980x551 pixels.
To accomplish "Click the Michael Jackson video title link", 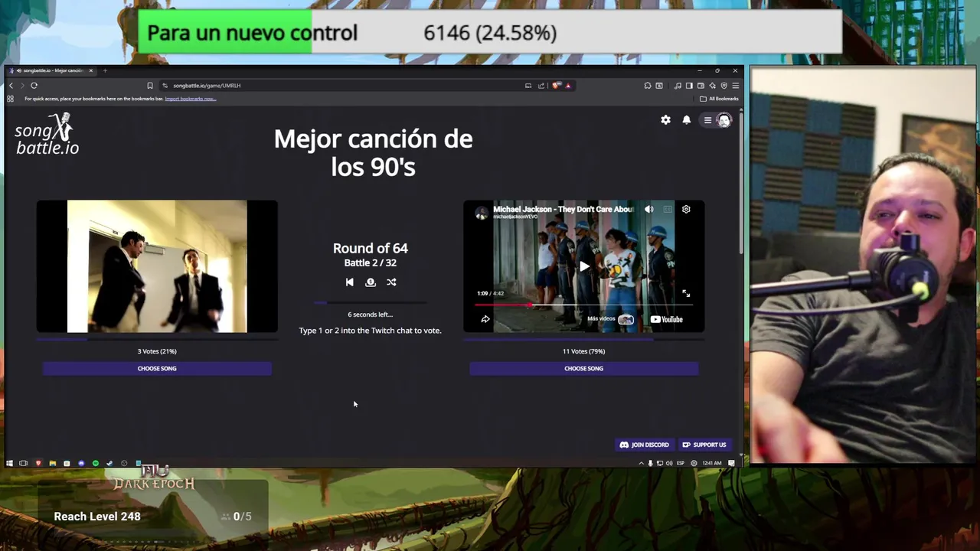I will (563, 209).
